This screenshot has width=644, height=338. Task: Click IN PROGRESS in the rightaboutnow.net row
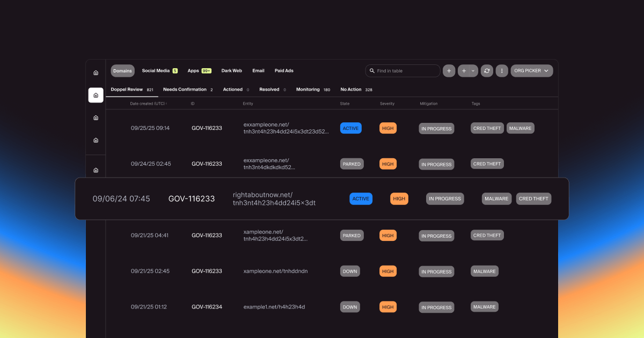point(445,199)
